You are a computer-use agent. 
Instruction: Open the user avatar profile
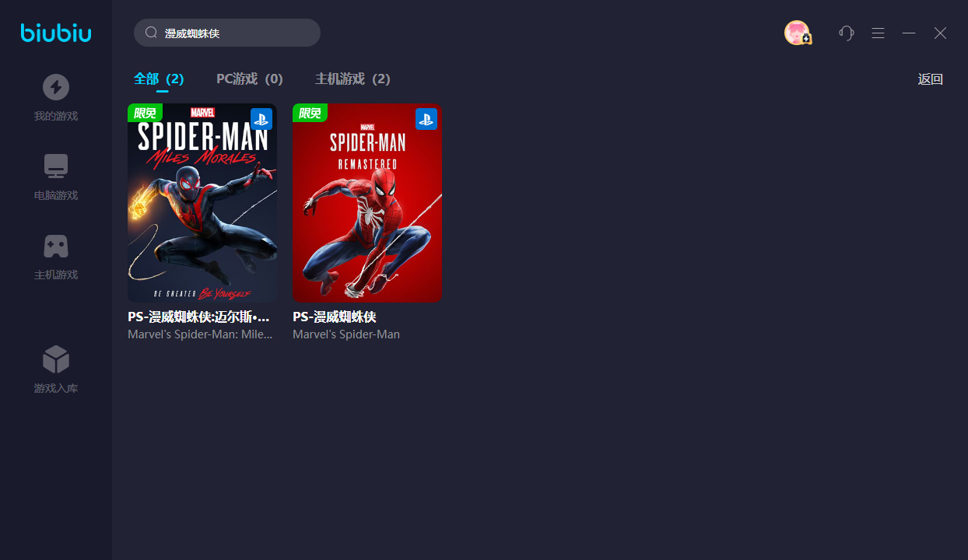[x=798, y=33]
